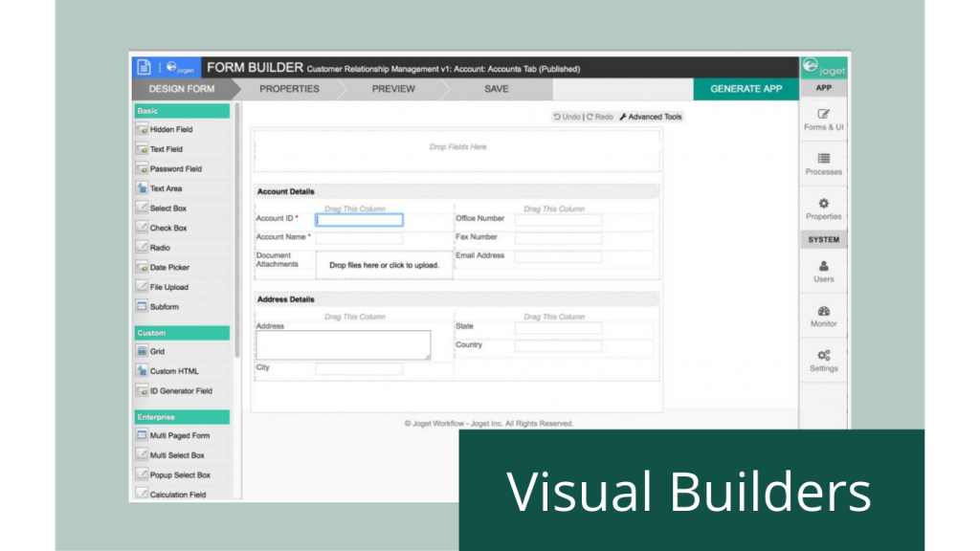Go to the Save step tab
Image resolution: width=980 pixels, height=551 pixels.
[x=496, y=89]
